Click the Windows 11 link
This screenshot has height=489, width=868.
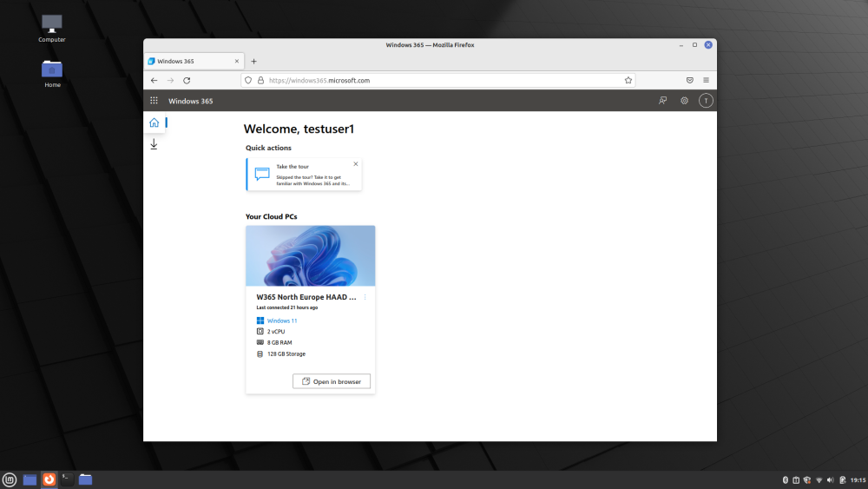point(282,320)
